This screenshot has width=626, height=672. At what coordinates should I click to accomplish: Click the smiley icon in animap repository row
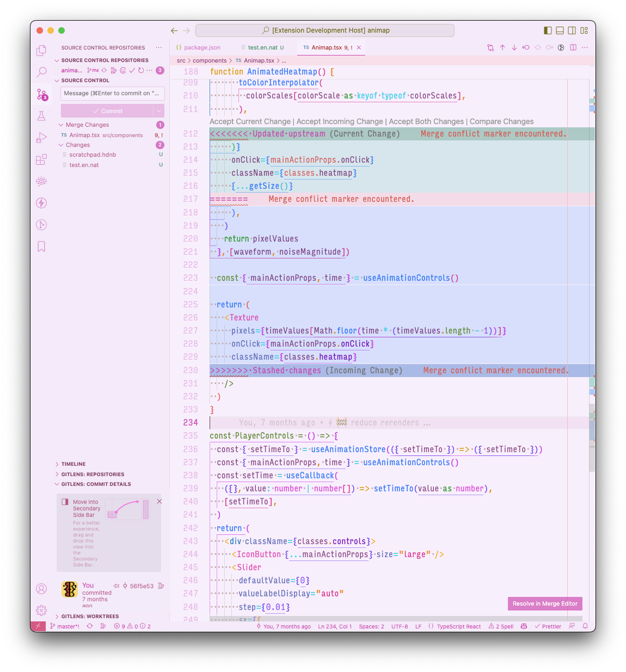click(x=123, y=70)
